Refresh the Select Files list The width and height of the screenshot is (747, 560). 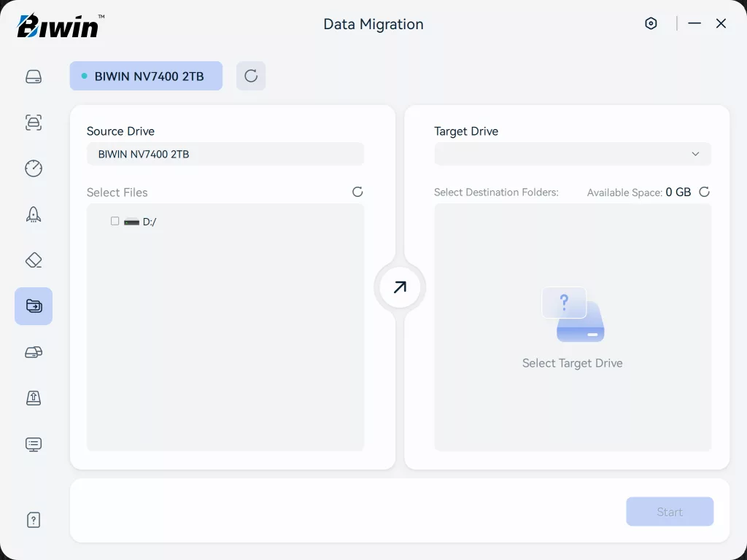point(357,192)
